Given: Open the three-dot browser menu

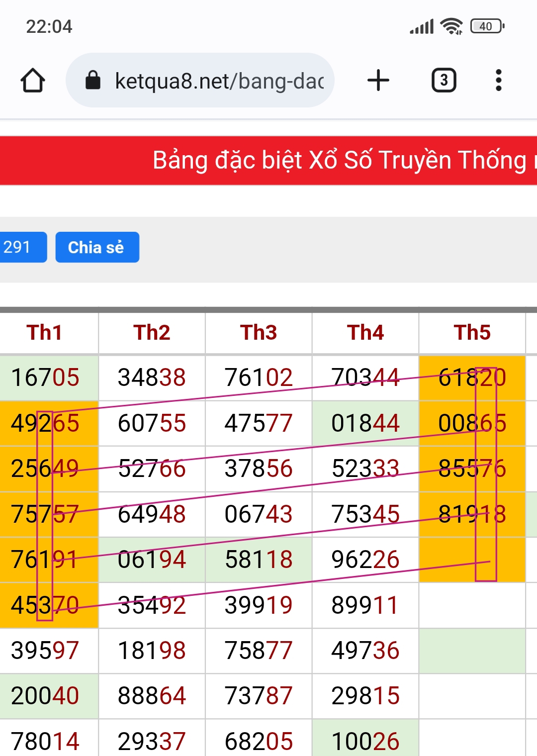Looking at the screenshot, I should pos(498,80).
